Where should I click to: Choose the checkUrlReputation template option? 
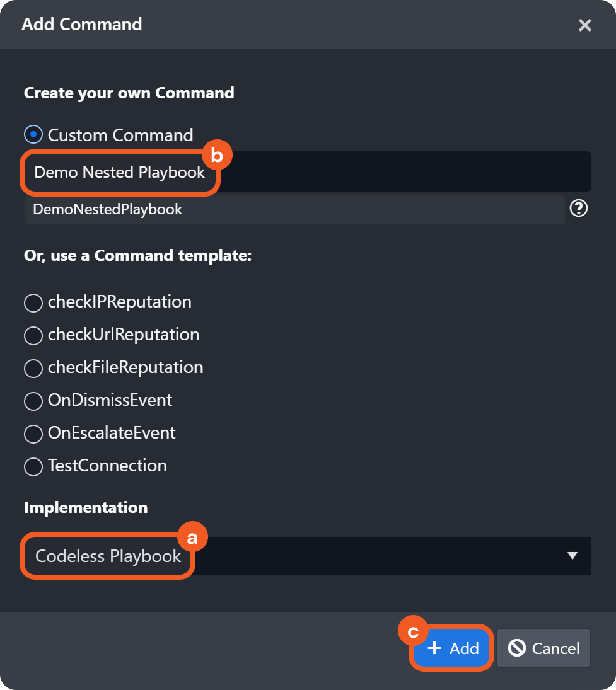[x=33, y=335]
